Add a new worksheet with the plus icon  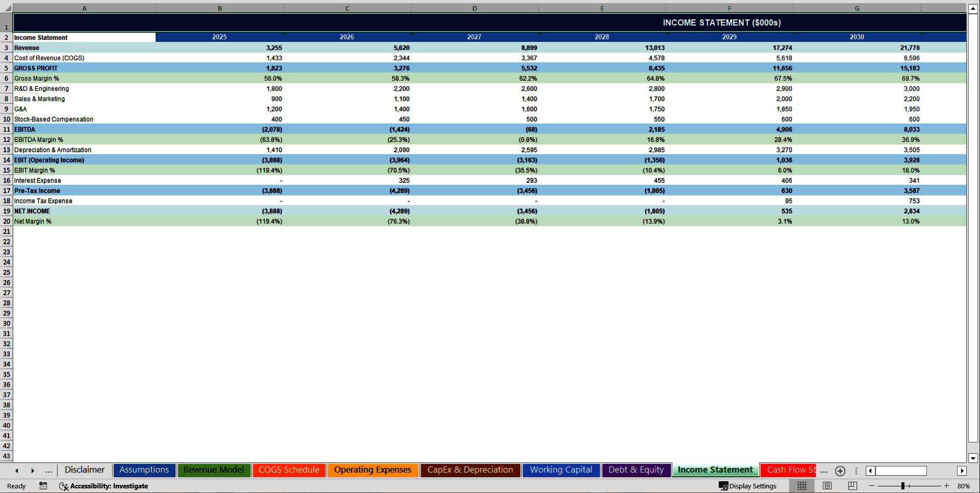pos(840,471)
